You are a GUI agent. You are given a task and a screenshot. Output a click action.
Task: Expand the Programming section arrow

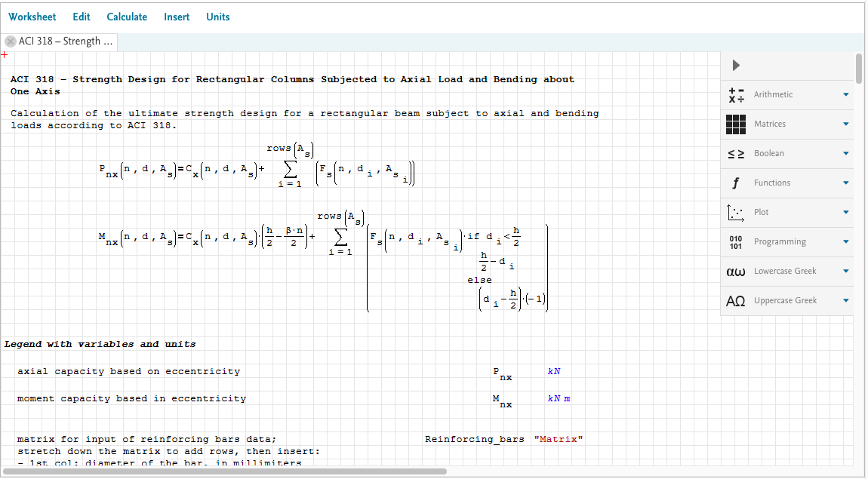click(845, 242)
